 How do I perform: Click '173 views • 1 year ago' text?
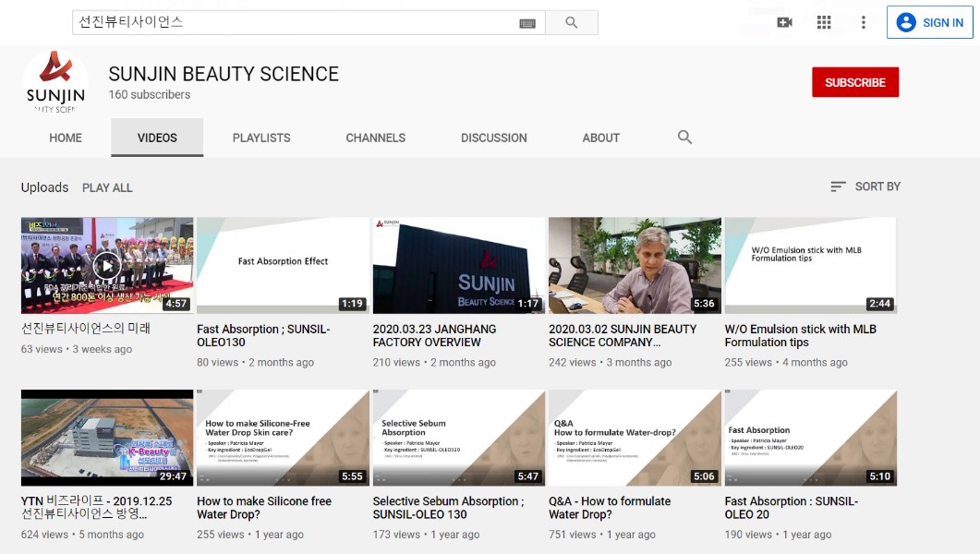426,535
